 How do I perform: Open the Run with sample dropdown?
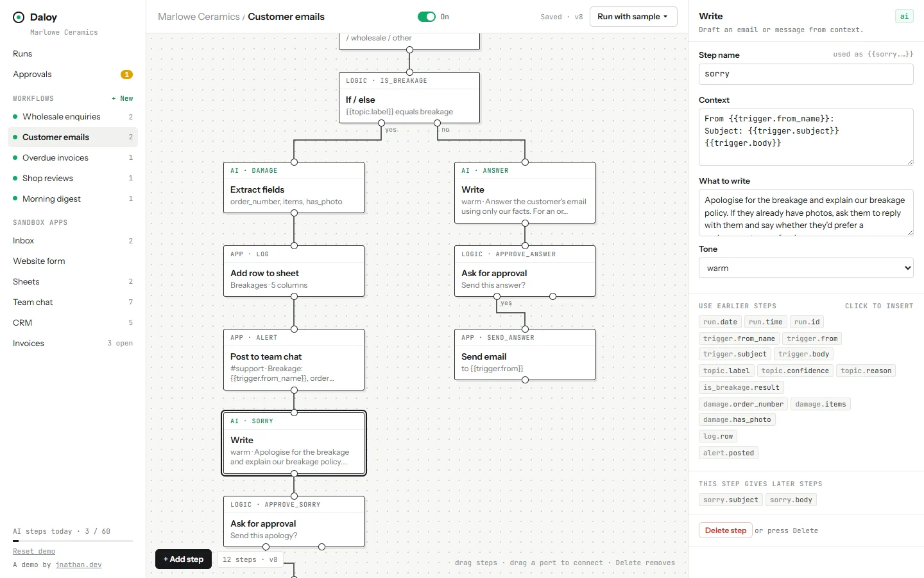coord(633,17)
